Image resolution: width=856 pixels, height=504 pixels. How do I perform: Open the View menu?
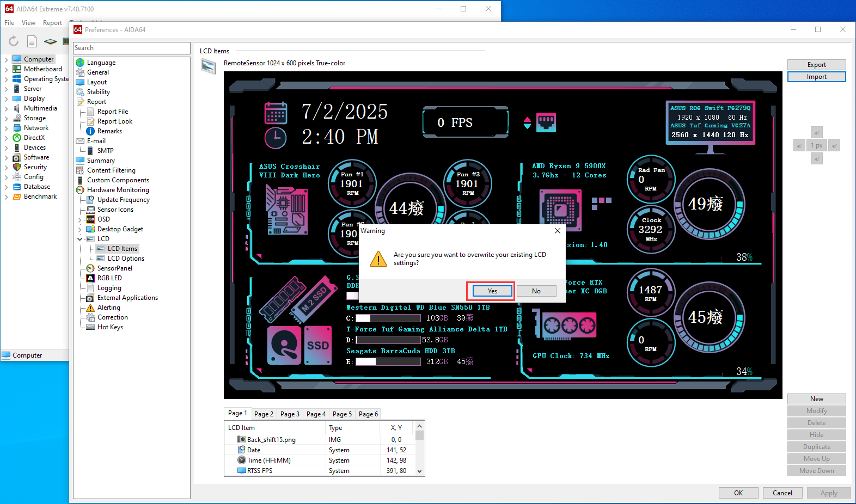click(x=28, y=23)
